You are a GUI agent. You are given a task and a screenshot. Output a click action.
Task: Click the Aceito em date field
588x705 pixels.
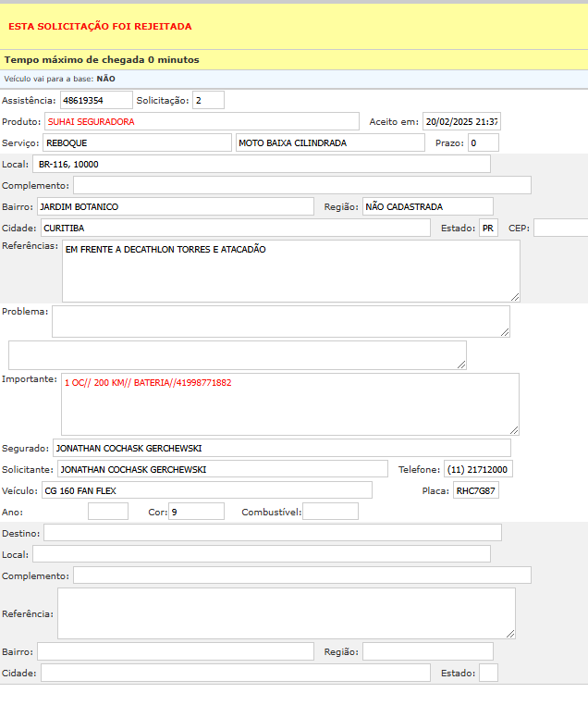point(461,121)
